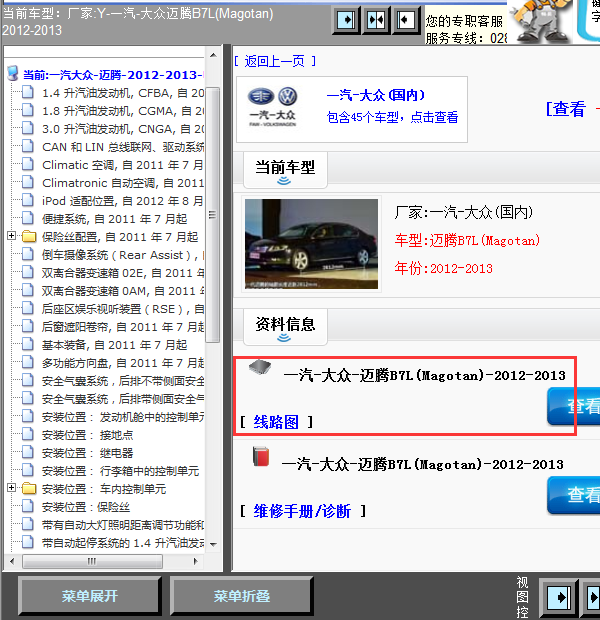Viewport: 600px width, 620px height.
Task: Click document icon for 3.0 升汽油发动机 CNGA
Action: 28,128
